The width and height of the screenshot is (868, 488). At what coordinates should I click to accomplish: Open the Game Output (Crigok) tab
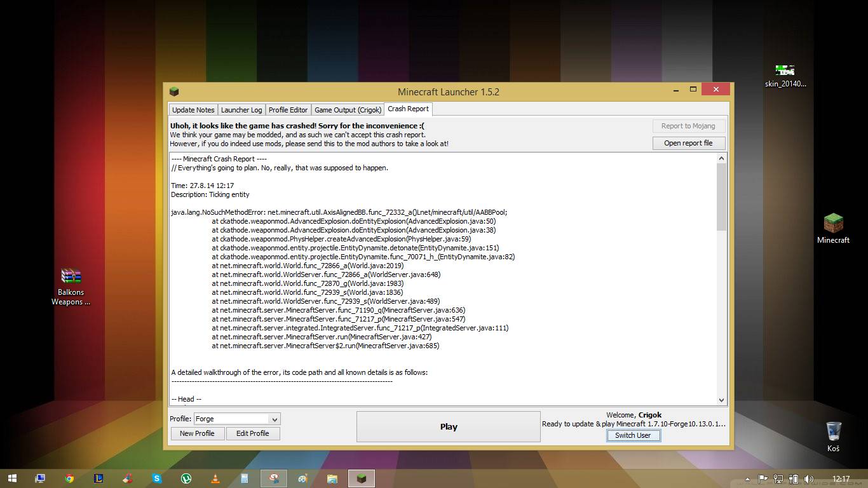348,110
